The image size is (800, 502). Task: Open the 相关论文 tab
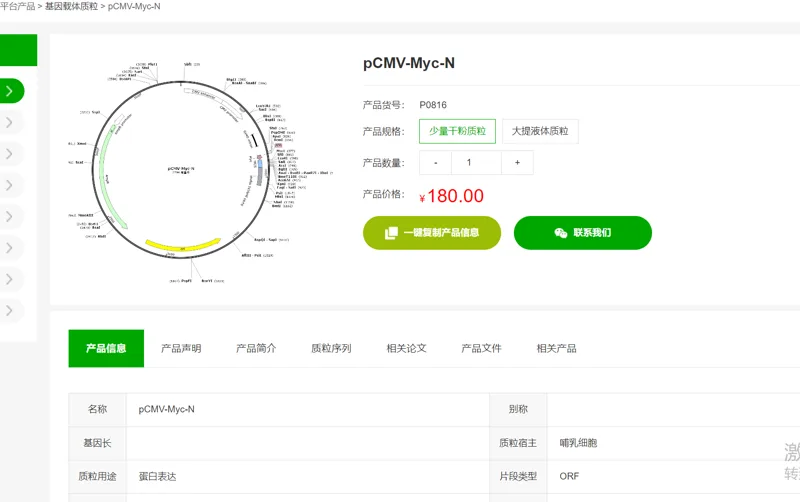406,348
